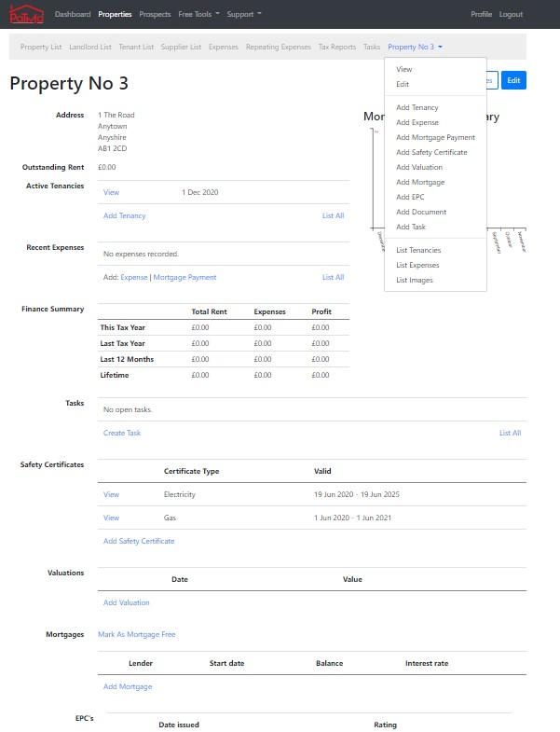This screenshot has width=560, height=732.
Task: Select List Tenancies from dropdown menu
Action: click(418, 250)
